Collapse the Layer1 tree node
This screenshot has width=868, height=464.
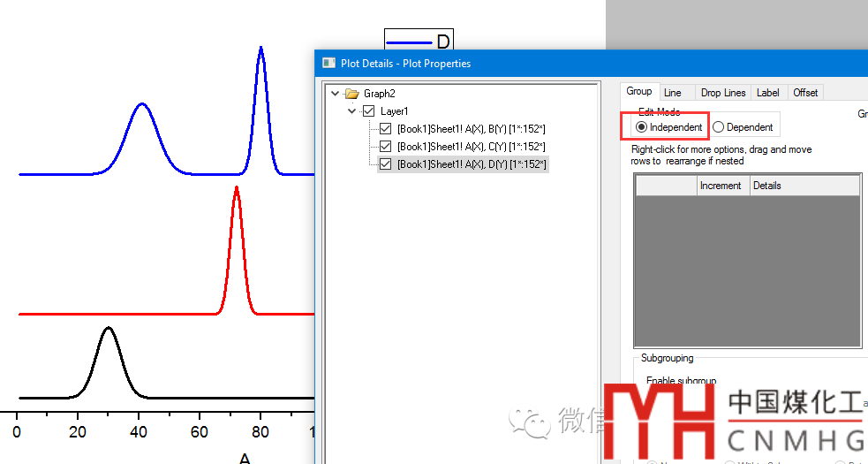coord(352,111)
